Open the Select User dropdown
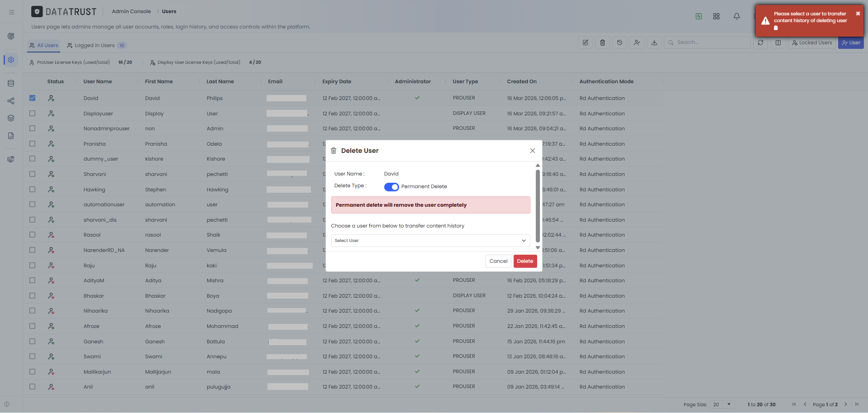 [x=430, y=241]
